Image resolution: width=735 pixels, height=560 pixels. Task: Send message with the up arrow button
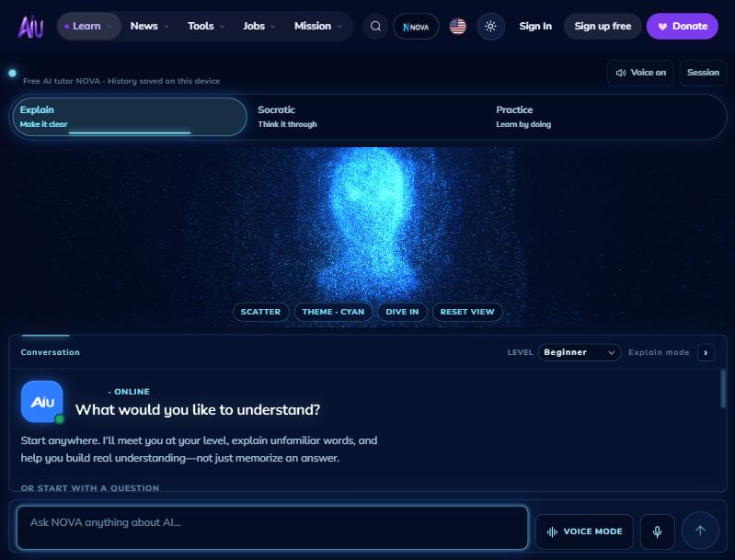pyautogui.click(x=700, y=531)
